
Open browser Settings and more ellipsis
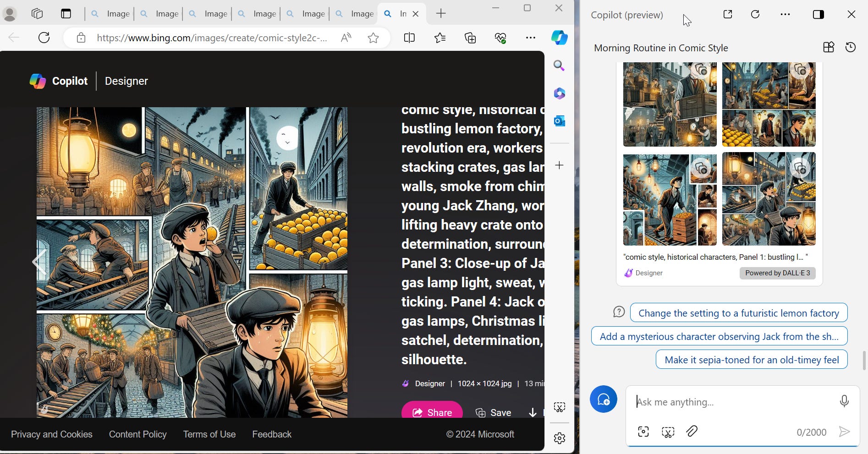531,38
